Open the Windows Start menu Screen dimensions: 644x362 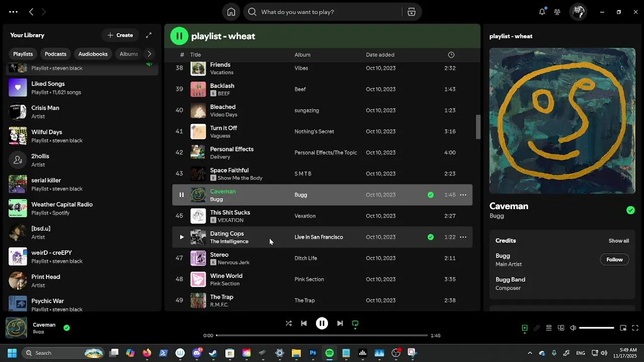(12, 353)
